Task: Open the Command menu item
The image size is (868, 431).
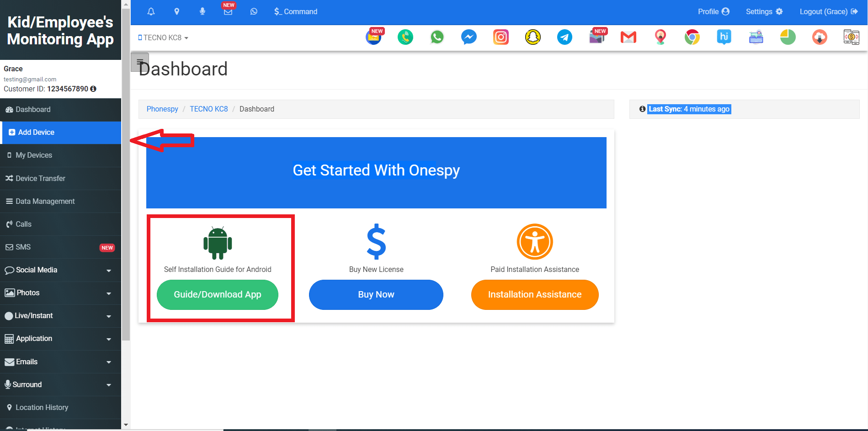Action: pos(296,11)
